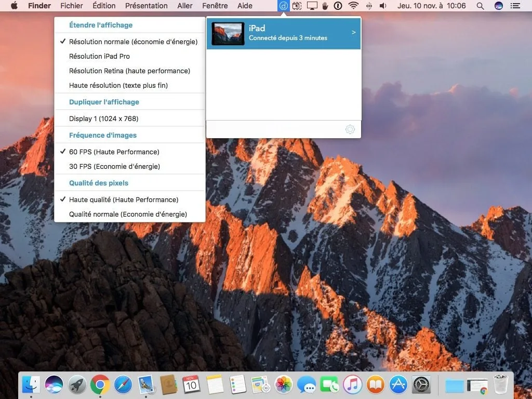Click the volume icon in the menu bar
Image resolution: width=532 pixels, height=399 pixels.
[x=382, y=6]
